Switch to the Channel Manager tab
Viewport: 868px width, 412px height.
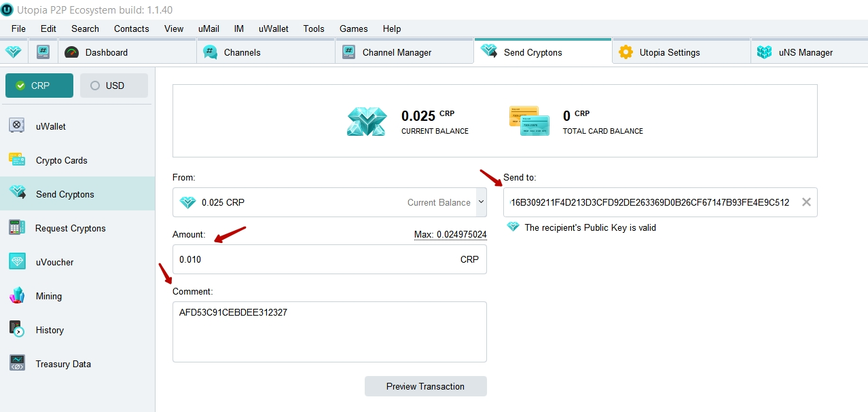pos(405,52)
